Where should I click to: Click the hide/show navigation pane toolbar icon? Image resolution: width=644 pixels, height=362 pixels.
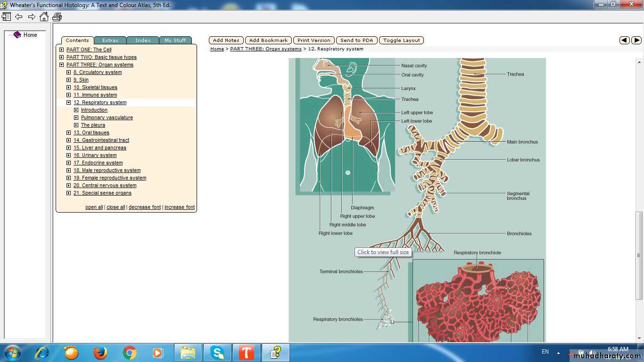click(6, 17)
